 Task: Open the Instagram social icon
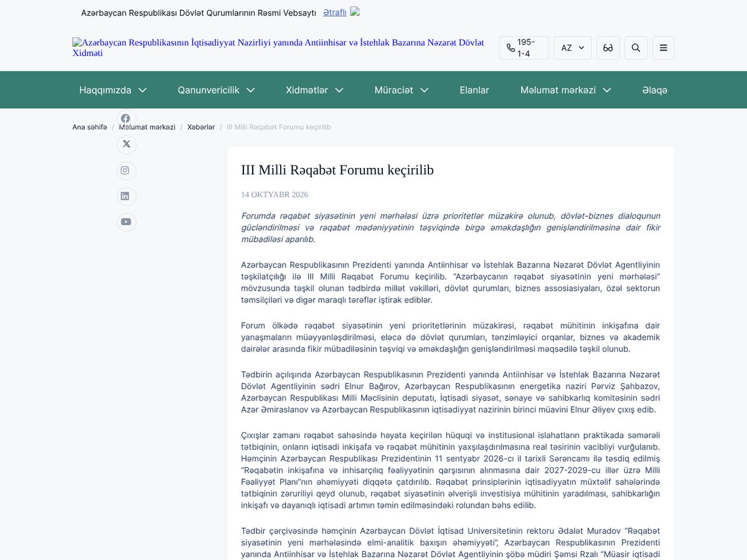(126, 170)
